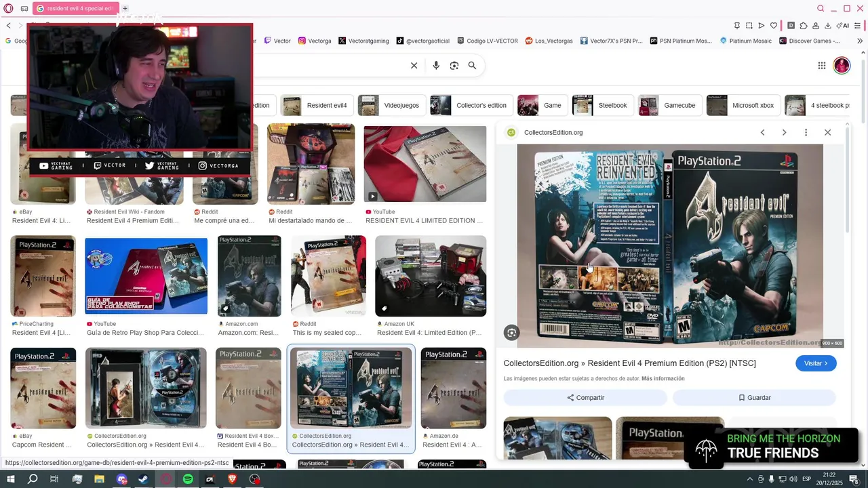Close the image preview panel
Screen dimensions: 868x488
coord(827,132)
